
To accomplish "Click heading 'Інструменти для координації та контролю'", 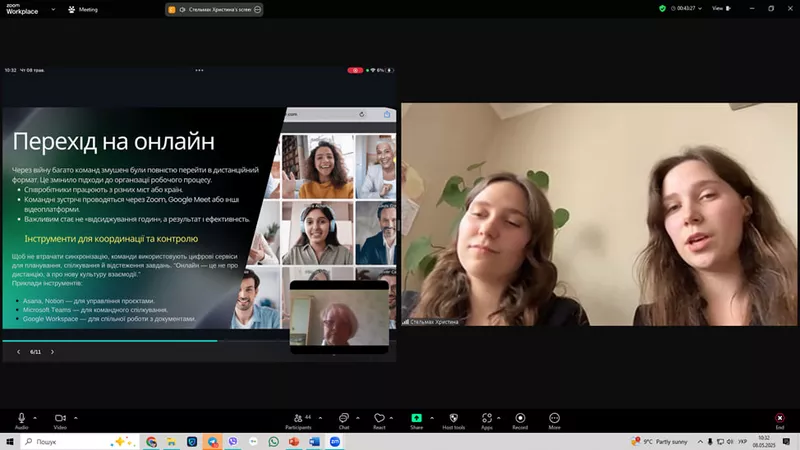I will [x=111, y=239].
